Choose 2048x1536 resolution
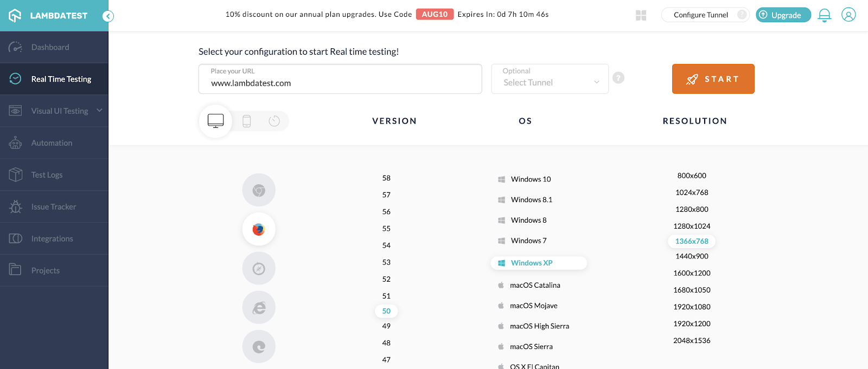868x369 pixels. [692, 341]
